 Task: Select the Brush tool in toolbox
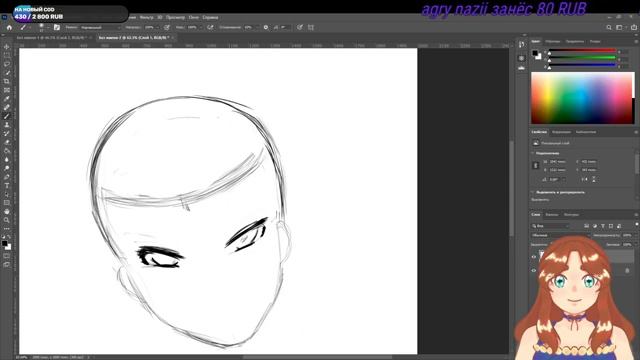pyautogui.click(x=7, y=116)
